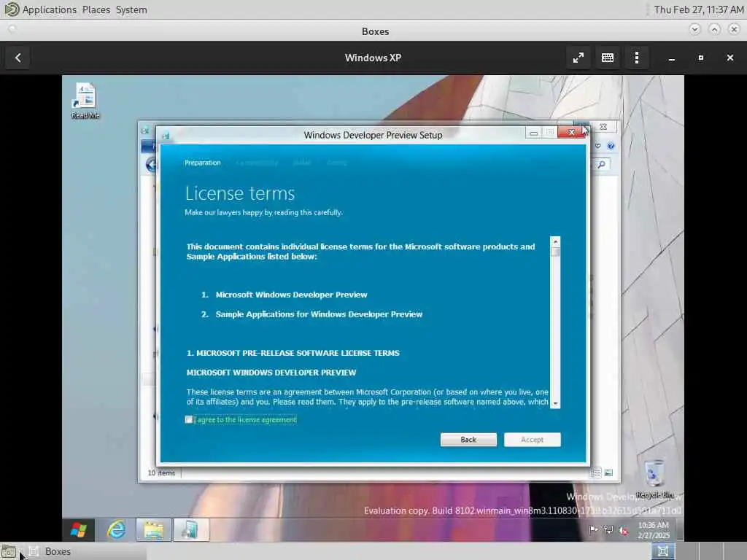This screenshot has width=747, height=560.
Task: Click the Explorer window title icon behind
Action: coord(145,130)
